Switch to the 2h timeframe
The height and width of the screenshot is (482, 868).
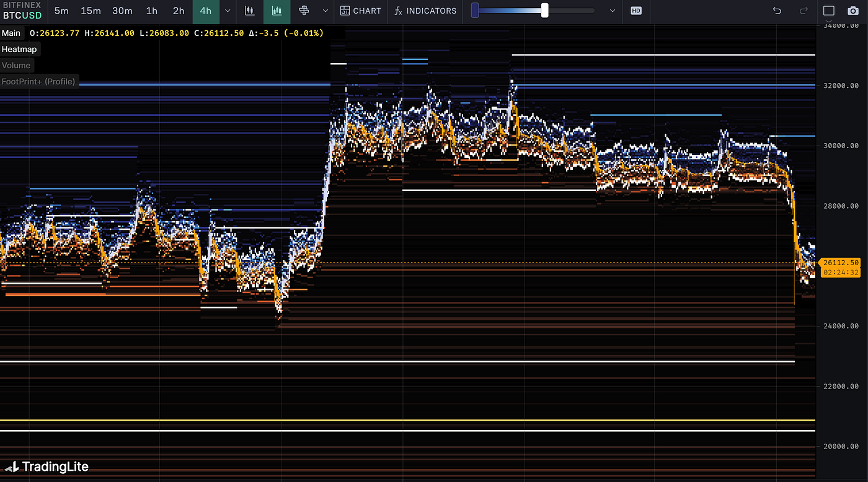(x=179, y=11)
